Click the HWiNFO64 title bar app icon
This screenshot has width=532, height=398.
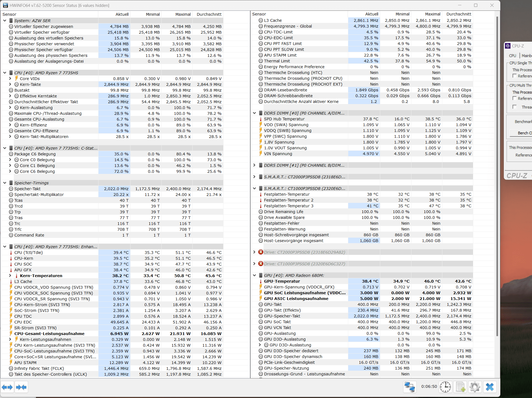click(5, 5)
